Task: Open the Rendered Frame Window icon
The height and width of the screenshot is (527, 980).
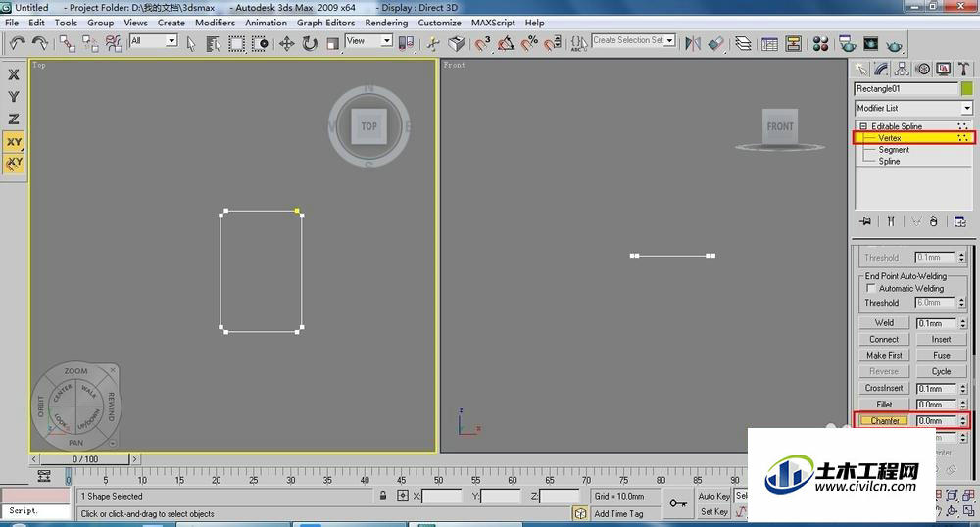Action: point(870,44)
